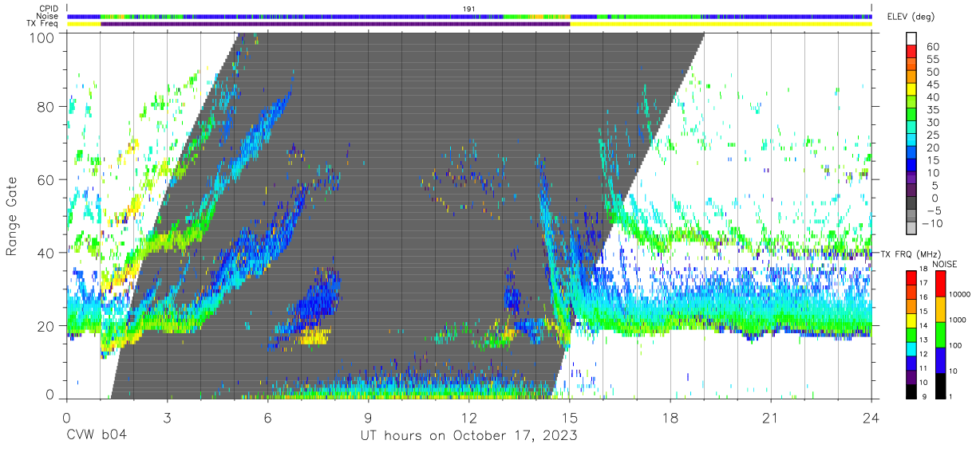Image resolution: width=980 pixels, height=452 pixels.
Task: Click the '55' label on ELEV legend
Action: pyautogui.click(x=932, y=59)
